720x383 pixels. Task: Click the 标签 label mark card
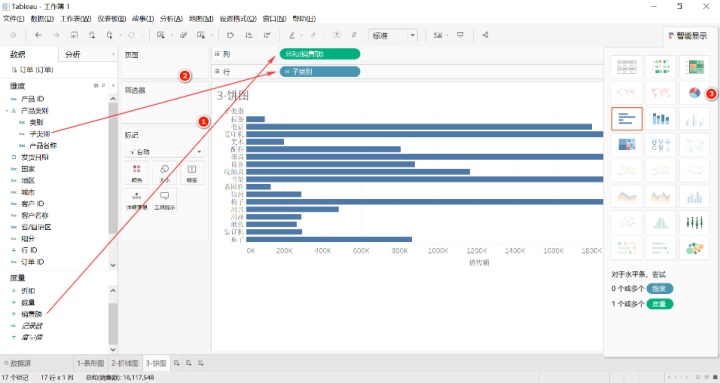[192, 173]
